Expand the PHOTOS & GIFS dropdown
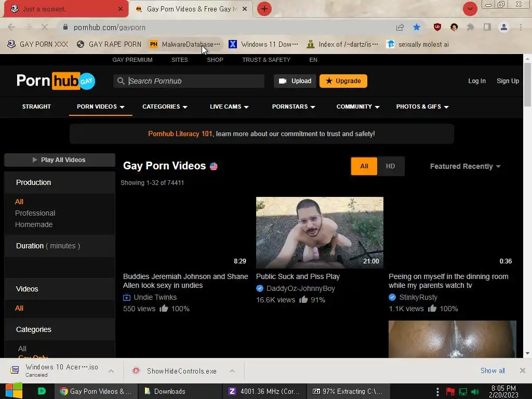This screenshot has height=399, width=532. [x=422, y=107]
